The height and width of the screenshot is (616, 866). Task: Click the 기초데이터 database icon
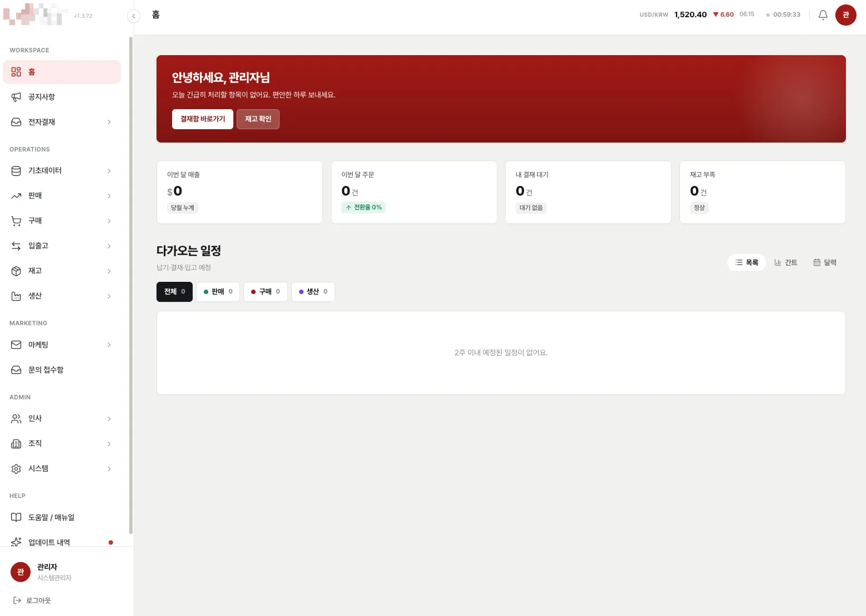(16, 171)
